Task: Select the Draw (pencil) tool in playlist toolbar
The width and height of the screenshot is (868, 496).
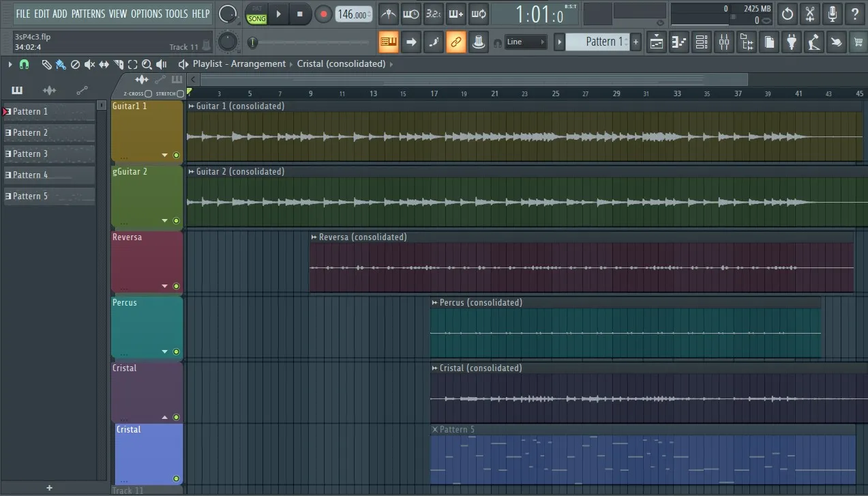Action: (x=46, y=64)
